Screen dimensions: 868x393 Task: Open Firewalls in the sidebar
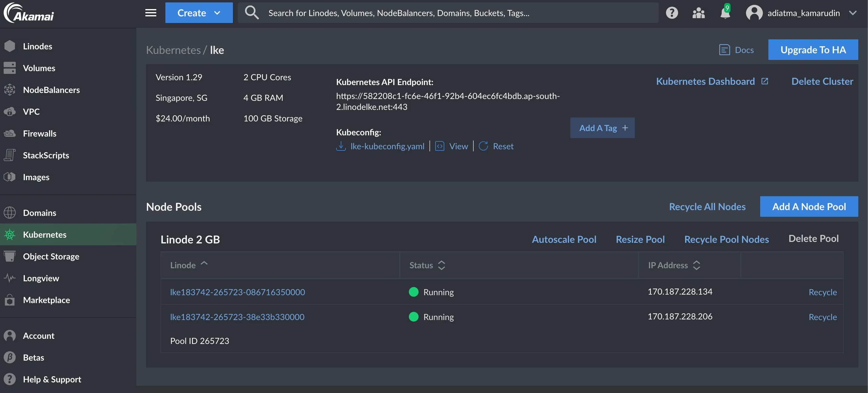point(68,133)
